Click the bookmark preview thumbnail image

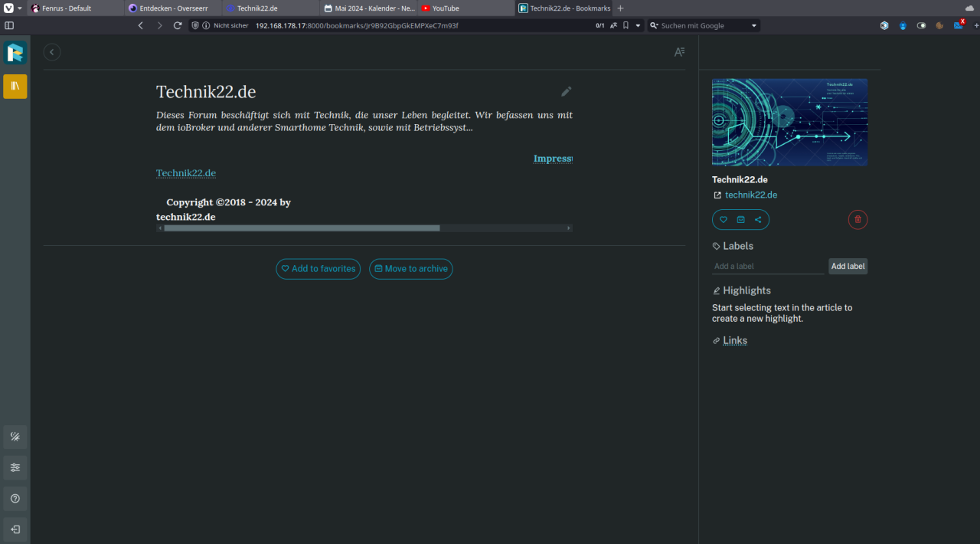pyautogui.click(x=789, y=123)
